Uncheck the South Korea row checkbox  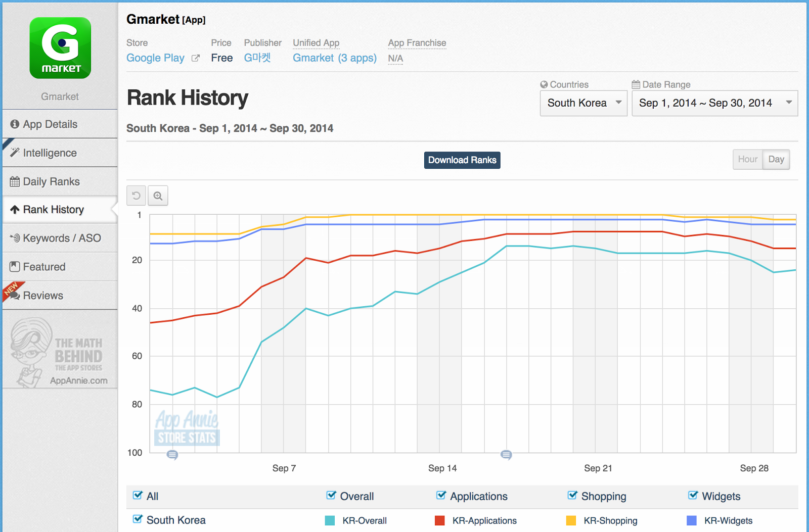(x=138, y=519)
